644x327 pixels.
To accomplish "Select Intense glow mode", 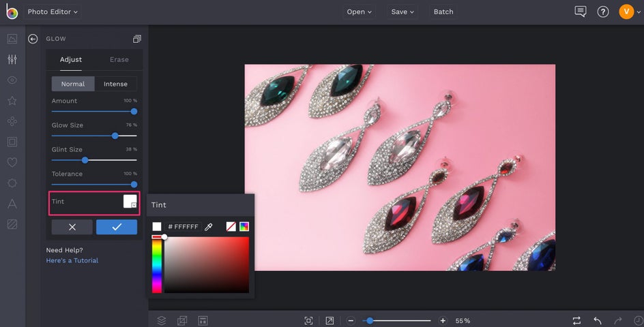I will 116,84.
